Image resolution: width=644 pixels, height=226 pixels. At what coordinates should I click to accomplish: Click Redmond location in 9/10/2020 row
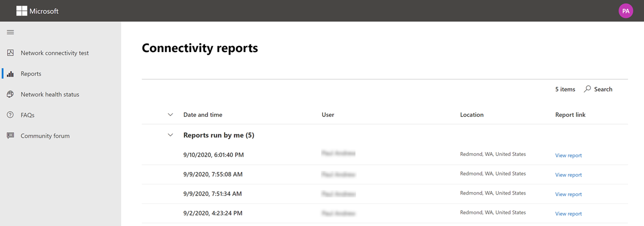click(x=493, y=154)
